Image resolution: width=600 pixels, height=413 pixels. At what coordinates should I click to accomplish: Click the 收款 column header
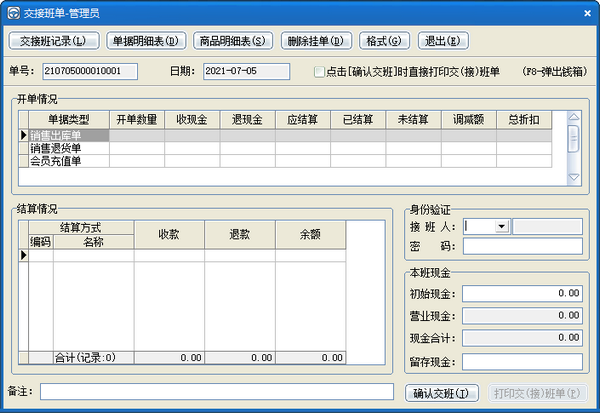point(169,234)
